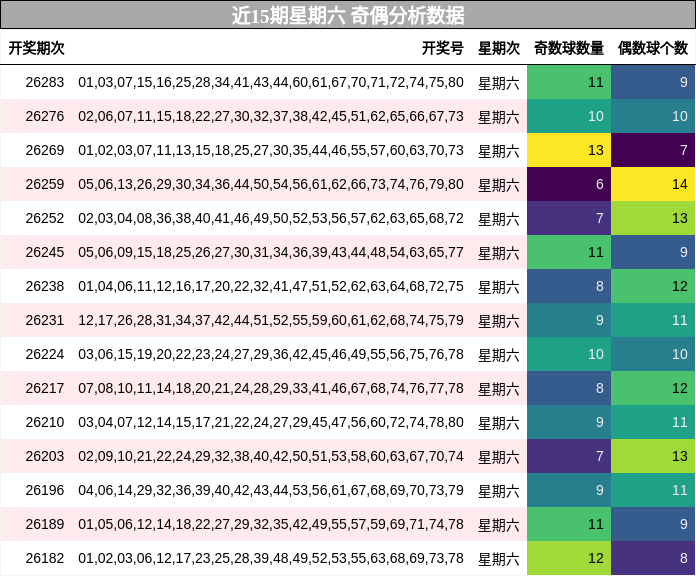The image size is (696, 576).
Task: Click odd count 12 in row 26182
Action: [x=569, y=558]
